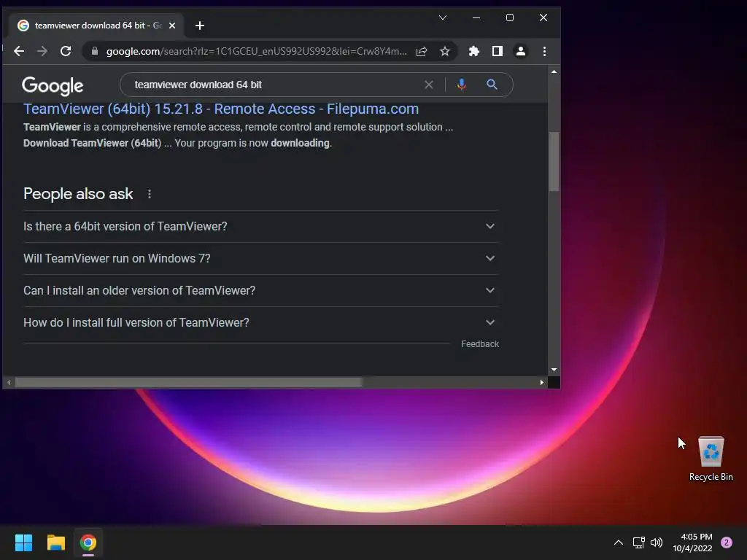Expand 'How do I install full version' question

(260, 322)
